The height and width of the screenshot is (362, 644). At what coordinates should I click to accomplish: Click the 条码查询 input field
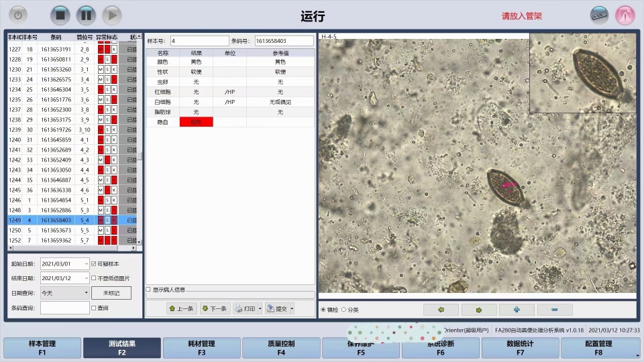65,308
